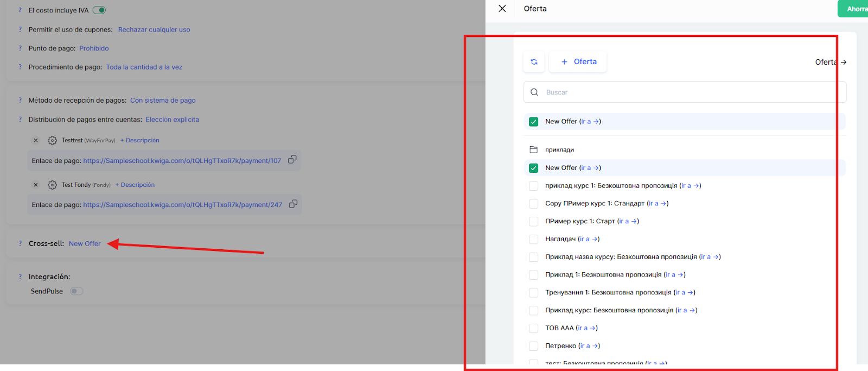Viewport: 868px width, 371px height.
Task: Remove the Test Fondy account with the X icon
Action: (x=36, y=185)
